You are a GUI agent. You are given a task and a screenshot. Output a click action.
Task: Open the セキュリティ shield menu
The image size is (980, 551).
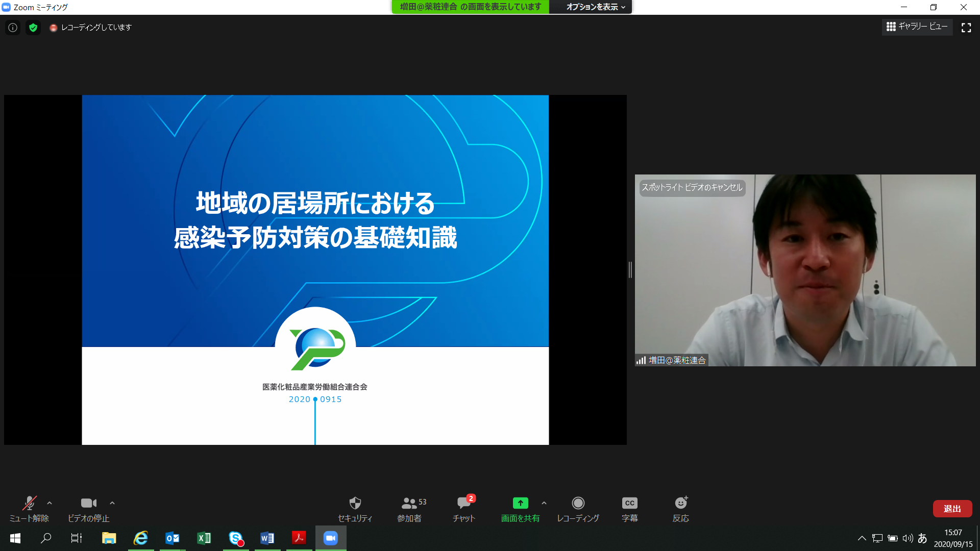tap(355, 509)
